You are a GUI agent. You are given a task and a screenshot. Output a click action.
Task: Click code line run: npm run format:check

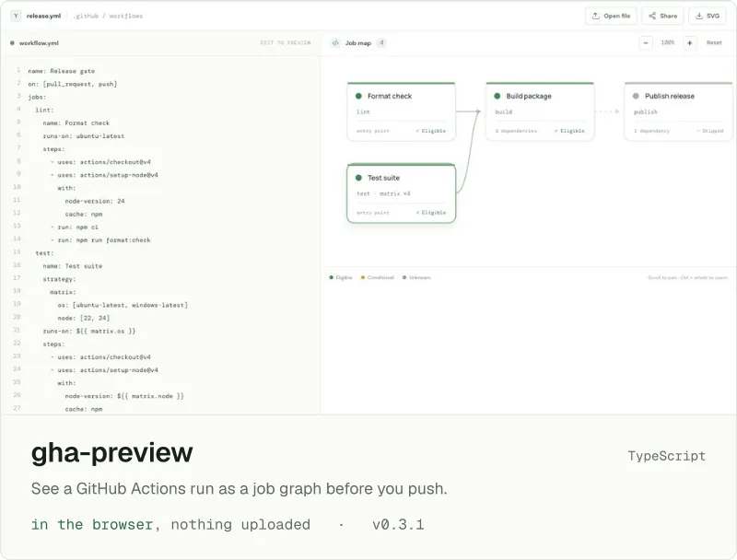tap(100, 240)
